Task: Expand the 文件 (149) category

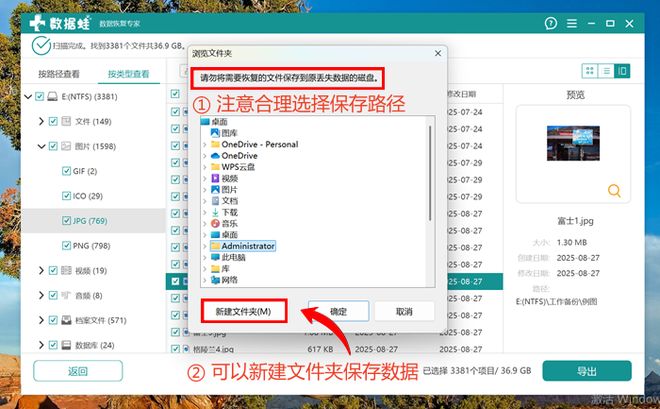Action: 41,122
